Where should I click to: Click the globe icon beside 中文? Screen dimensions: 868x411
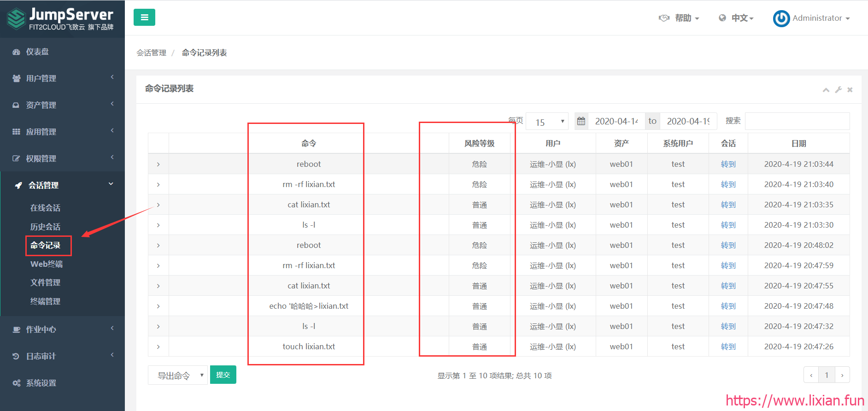[x=722, y=18]
